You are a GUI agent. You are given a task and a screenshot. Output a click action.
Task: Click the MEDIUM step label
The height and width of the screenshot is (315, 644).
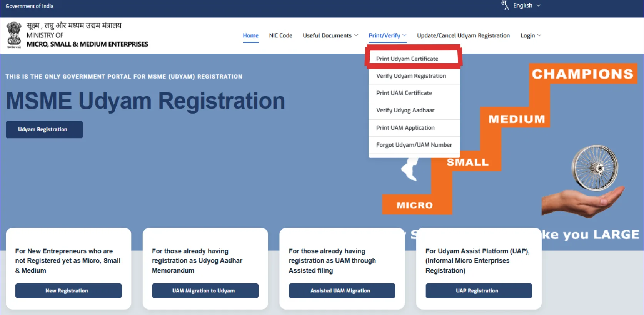[517, 119]
